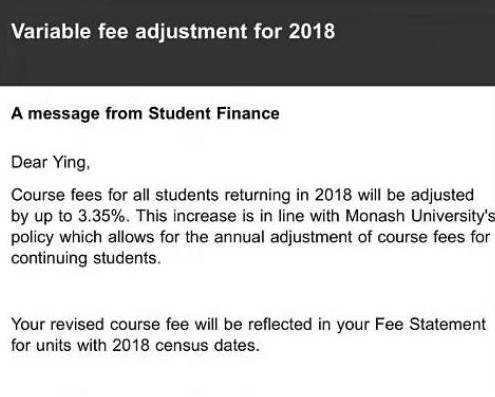Click the word 'Variable' in the header
Viewport: 495px width, 397px height.
coord(51,32)
